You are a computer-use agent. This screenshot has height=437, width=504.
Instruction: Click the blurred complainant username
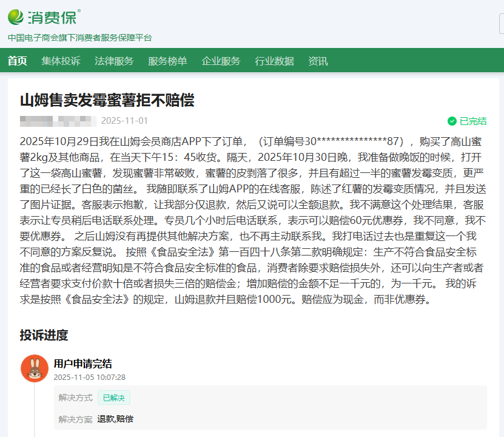58,121
